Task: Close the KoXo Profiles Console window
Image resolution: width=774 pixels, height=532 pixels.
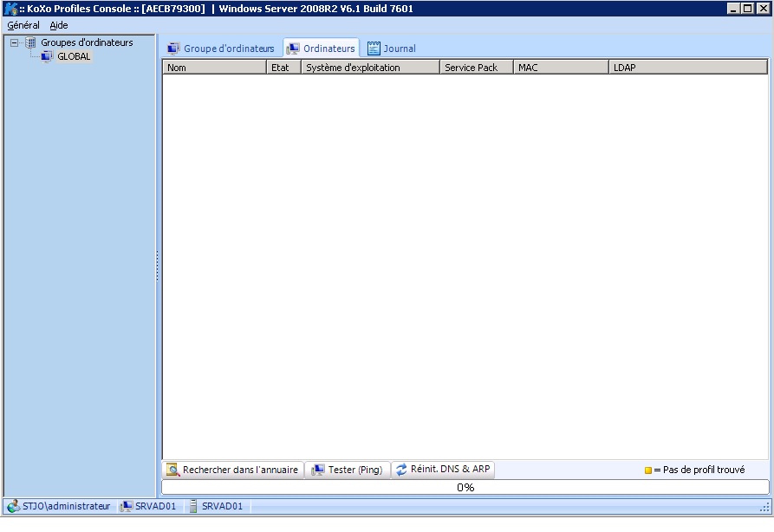Action: pos(763,9)
